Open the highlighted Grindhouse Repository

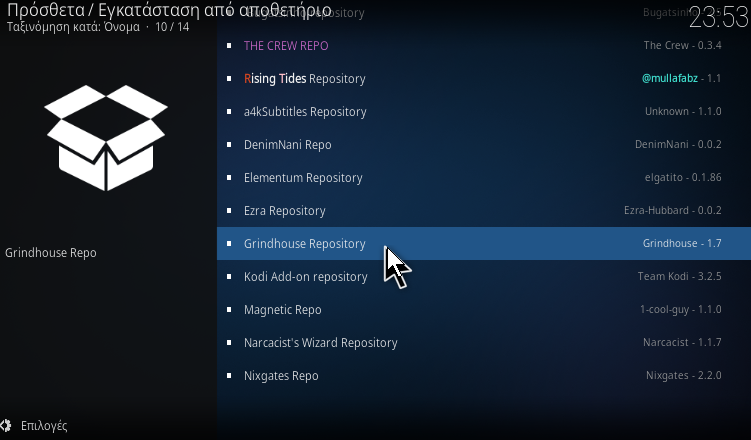484,244
